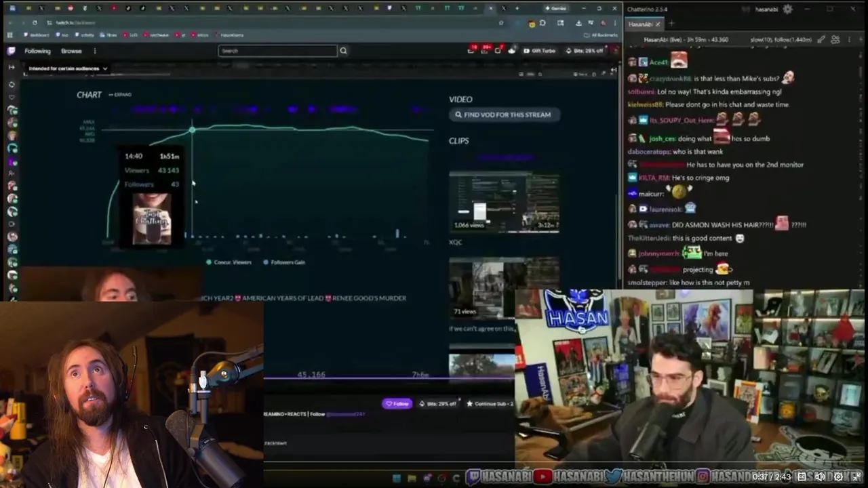This screenshot has width=868, height=488.
Task: Open the browser downloads icon
Action: point(578,22)
